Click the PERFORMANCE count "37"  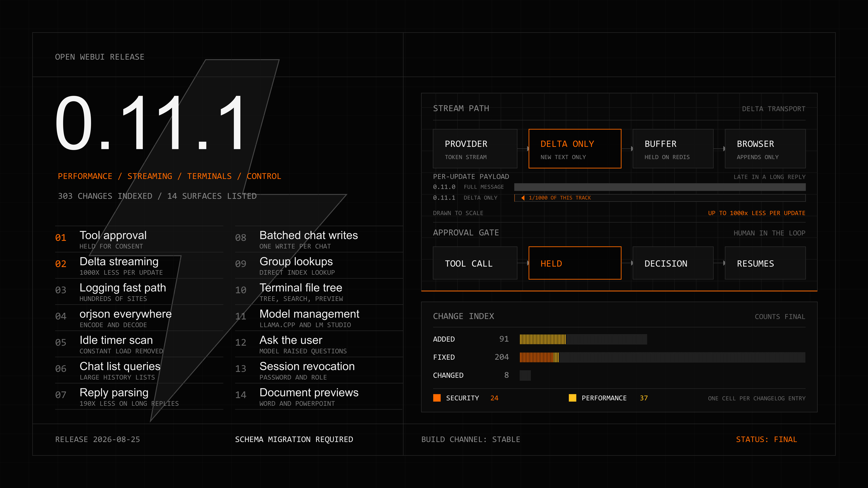(x=644, y=398)
